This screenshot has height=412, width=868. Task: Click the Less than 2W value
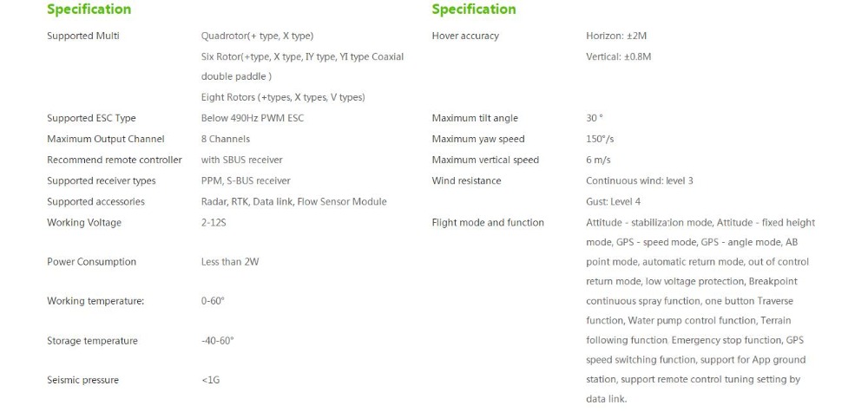[230, 262]
